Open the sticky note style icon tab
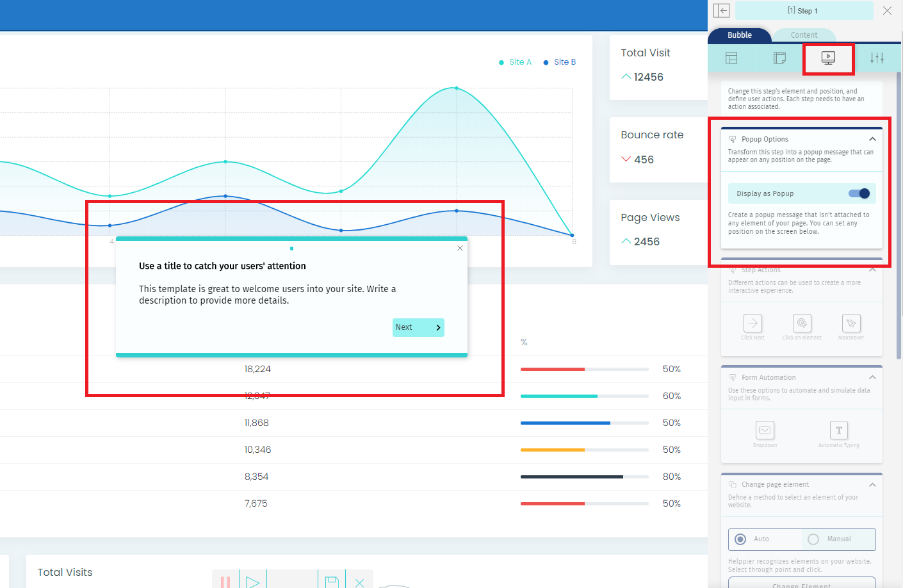Screen dimensions: 903x588 coord(779,58)
